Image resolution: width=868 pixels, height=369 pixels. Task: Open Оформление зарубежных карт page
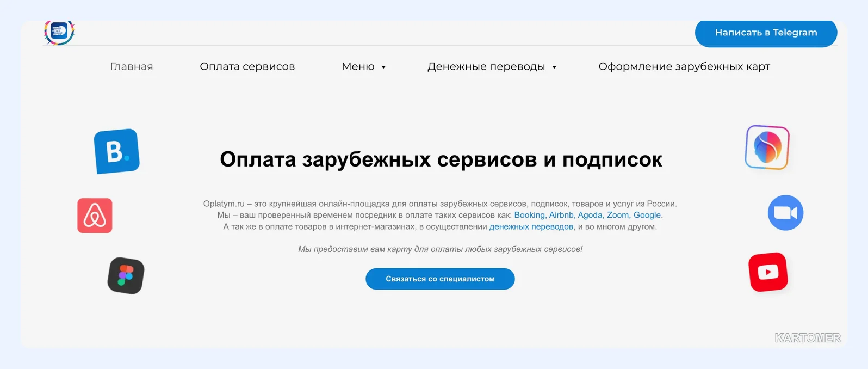(x=684, y=66)
